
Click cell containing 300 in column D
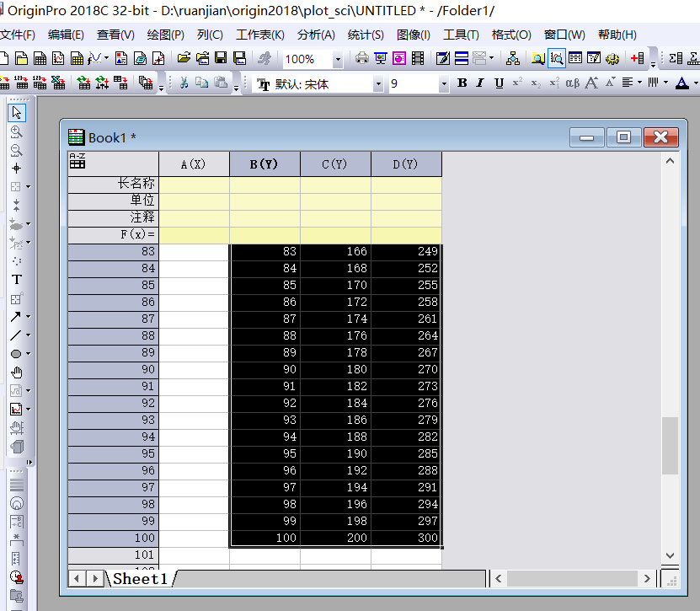point(406,538)
